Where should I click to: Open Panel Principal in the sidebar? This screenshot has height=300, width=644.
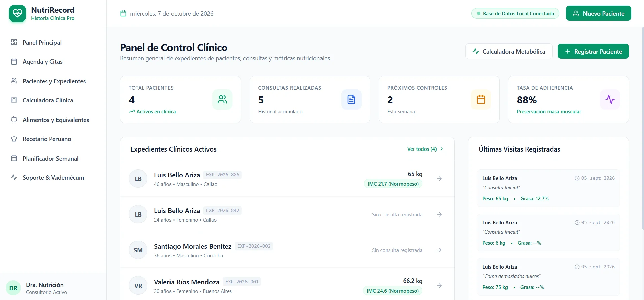[53, 42]
